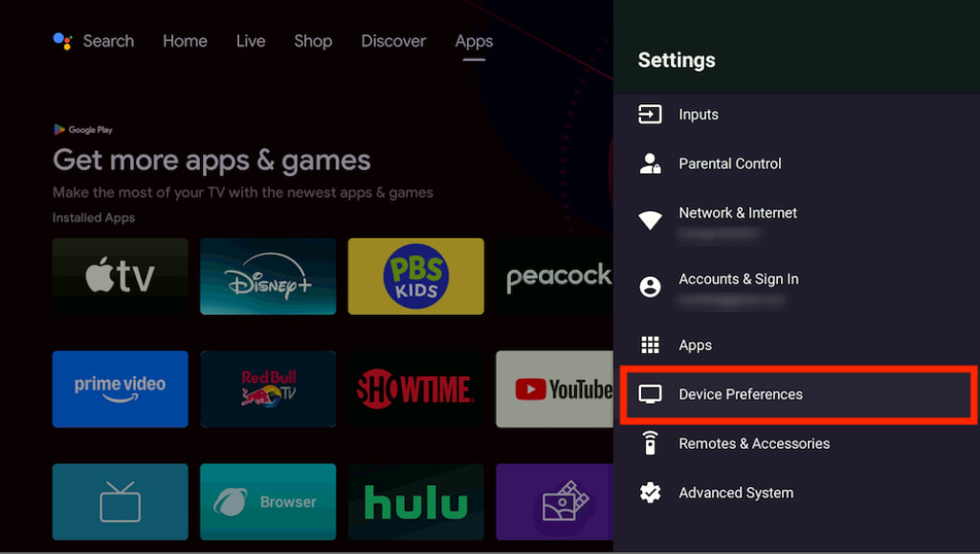Select the Apps tab

474,41
